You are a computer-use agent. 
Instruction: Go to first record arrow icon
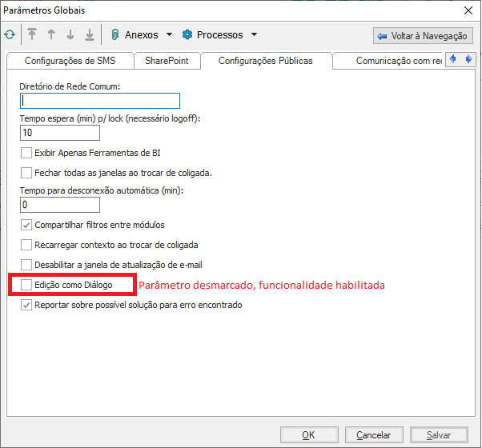[x=32, y=34]
